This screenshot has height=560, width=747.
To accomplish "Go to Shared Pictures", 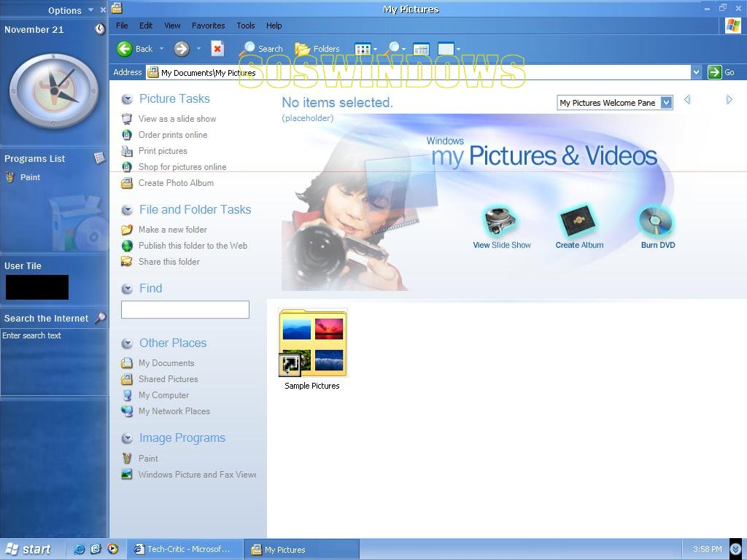I will (x=169, y=379).
